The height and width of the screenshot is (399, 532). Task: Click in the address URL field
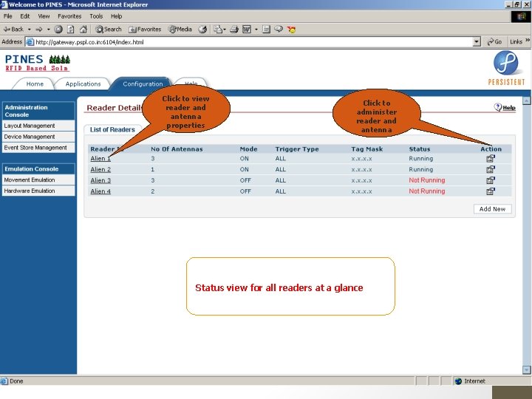253,42
